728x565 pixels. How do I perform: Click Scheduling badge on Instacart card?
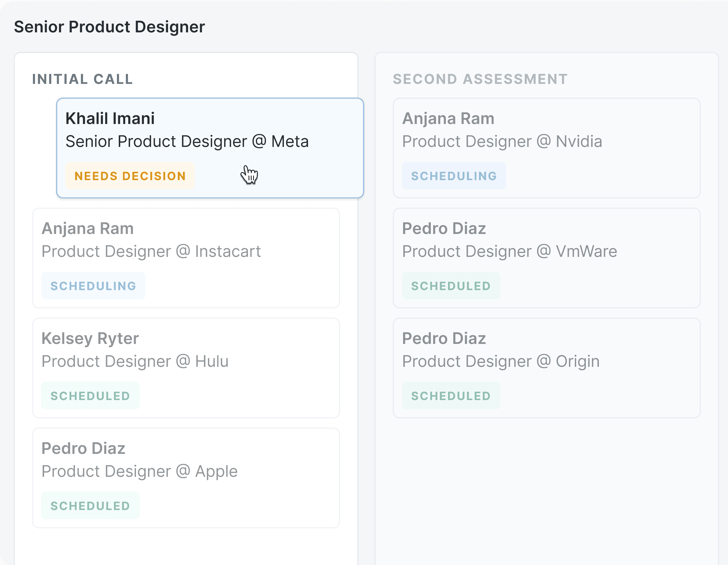point(93,286)
